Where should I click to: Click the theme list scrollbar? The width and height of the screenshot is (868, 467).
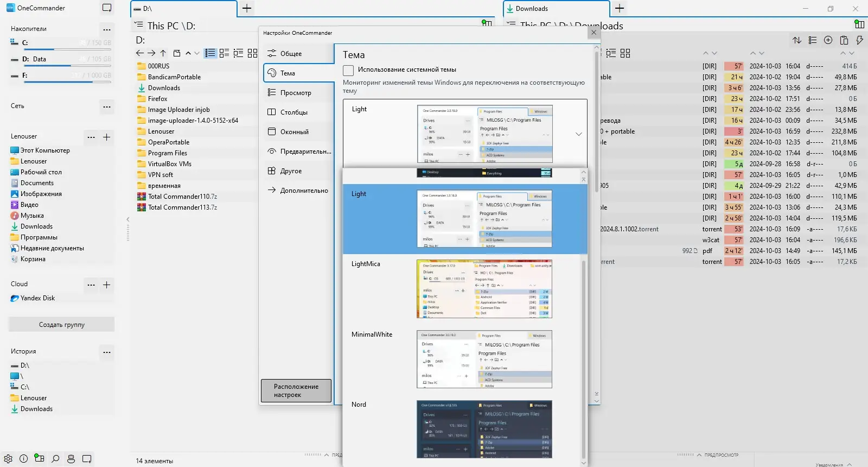584,358
